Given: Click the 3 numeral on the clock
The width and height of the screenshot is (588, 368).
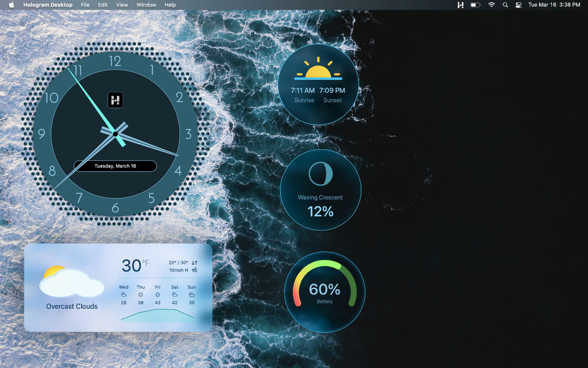Looking at the screenshot, I should [x=189, y=134].
